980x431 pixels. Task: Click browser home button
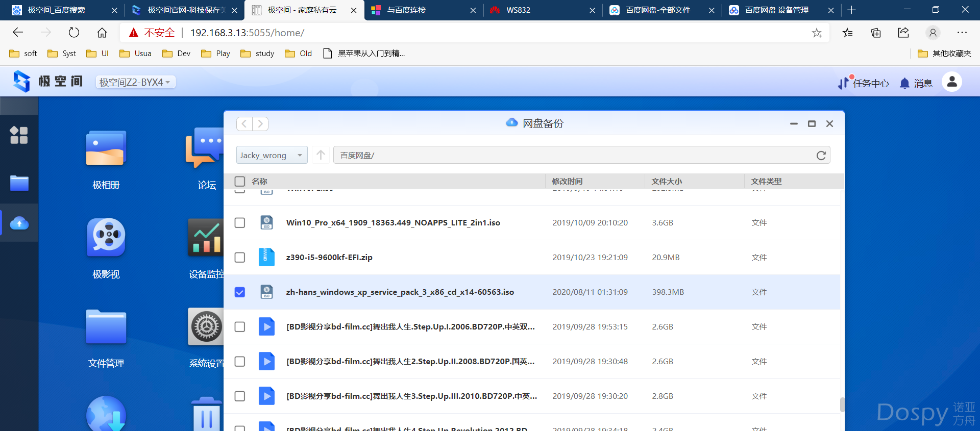(x=102, y=33)
